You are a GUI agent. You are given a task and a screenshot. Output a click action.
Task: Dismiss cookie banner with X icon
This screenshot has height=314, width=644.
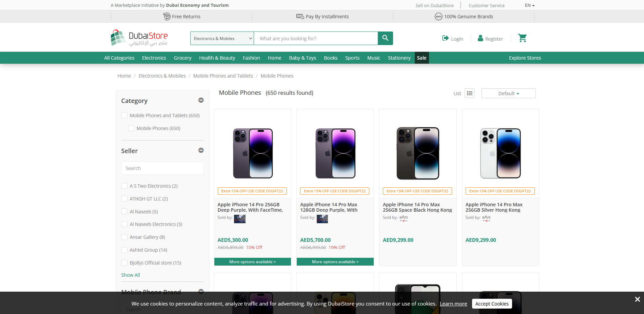coord(637,299)
